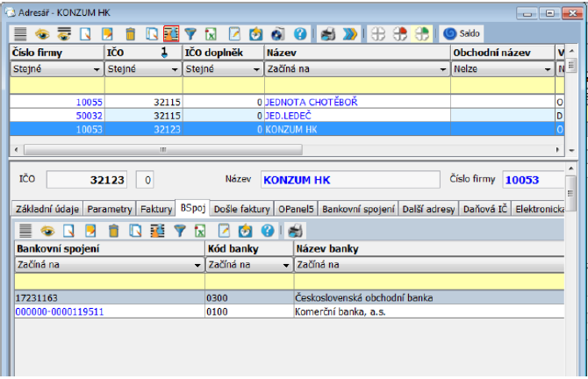588x379 pixels.
Task: Click new record icon in bank toolbar
Action: click(67, 231)
